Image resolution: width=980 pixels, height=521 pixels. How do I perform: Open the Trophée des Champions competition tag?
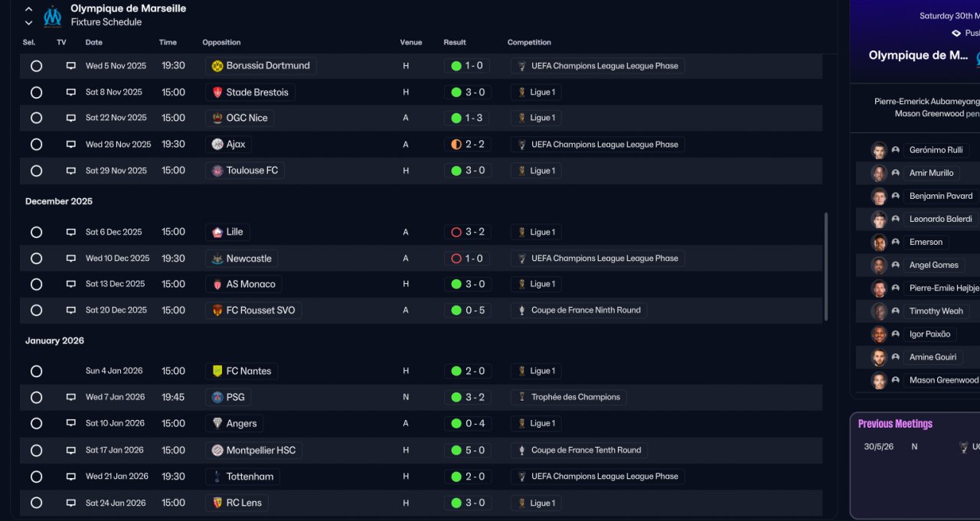click(569, 397)
